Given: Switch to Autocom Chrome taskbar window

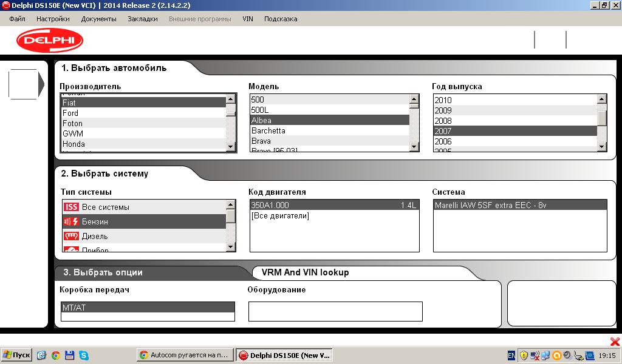Looking at the screenshot, I should [185, 355].
